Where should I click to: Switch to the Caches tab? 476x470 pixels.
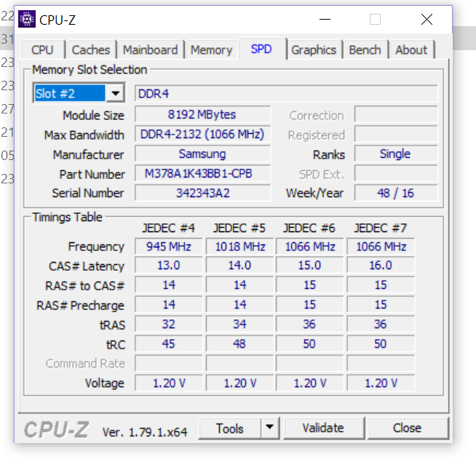pyautogui.click(x=91, y=49)
